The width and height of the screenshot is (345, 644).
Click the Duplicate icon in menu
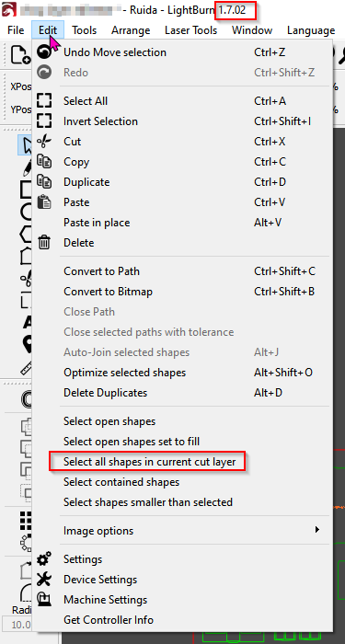point(44,181)
